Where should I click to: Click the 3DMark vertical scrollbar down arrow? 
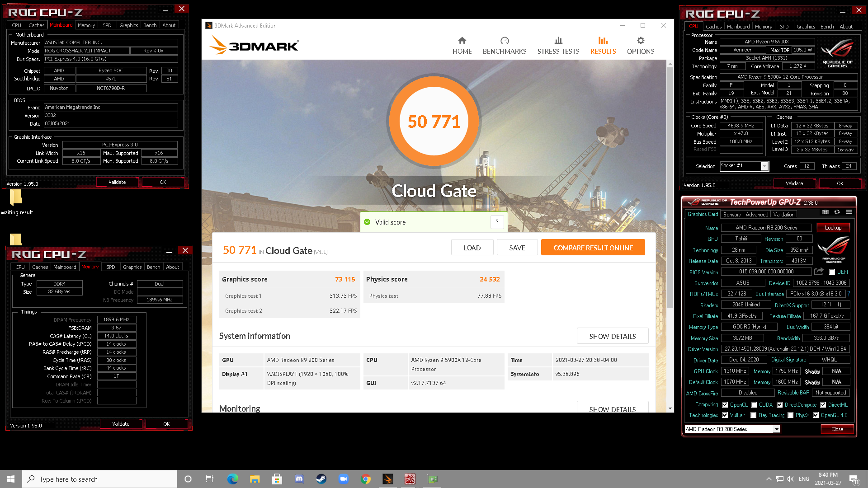click(x=670, y=408)
